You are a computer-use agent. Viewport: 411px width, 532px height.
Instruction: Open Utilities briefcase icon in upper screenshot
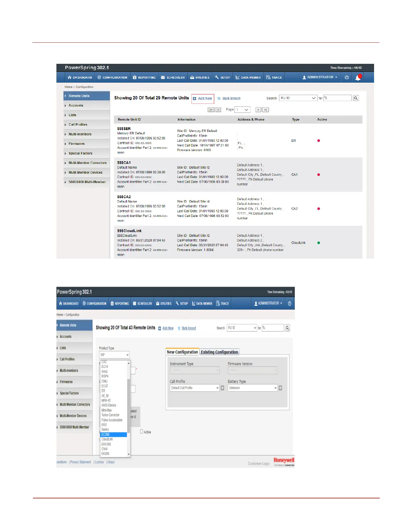[192, 78]
